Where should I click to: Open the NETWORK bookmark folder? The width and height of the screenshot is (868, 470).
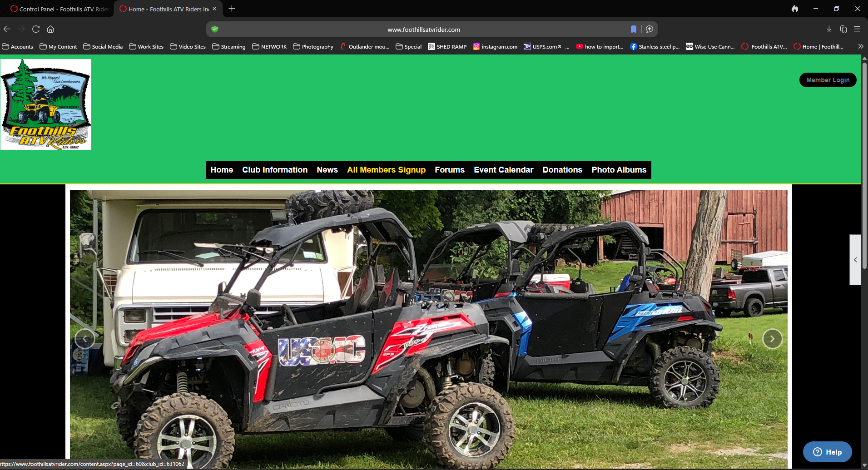tap(269, 46)
